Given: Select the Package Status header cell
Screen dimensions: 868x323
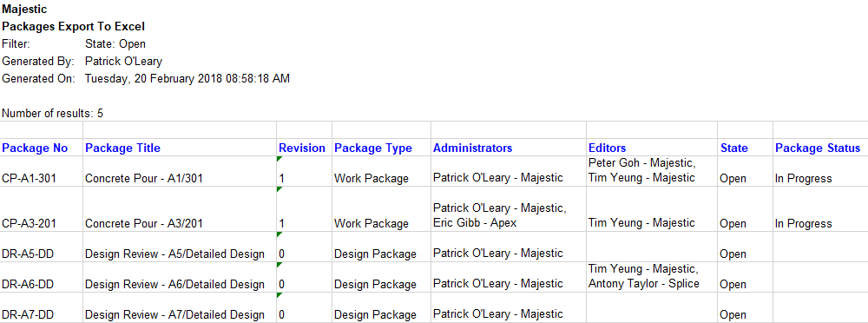Looking at the screenshot, I should [x=820, y=148].
